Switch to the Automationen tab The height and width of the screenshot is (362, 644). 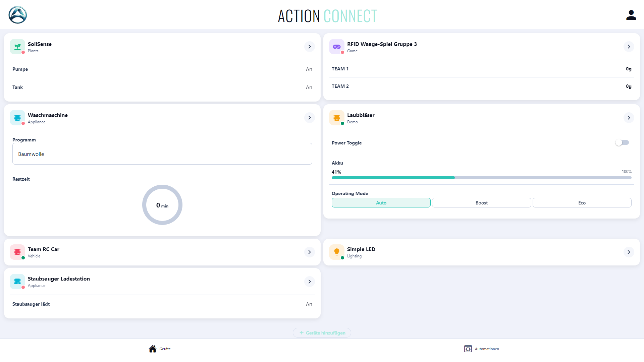pyautogui.click(x=482, y=349)
